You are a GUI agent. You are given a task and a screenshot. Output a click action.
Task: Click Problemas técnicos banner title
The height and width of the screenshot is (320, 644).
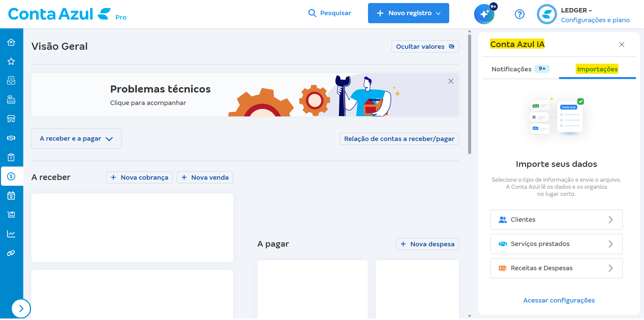coord(160,89)
